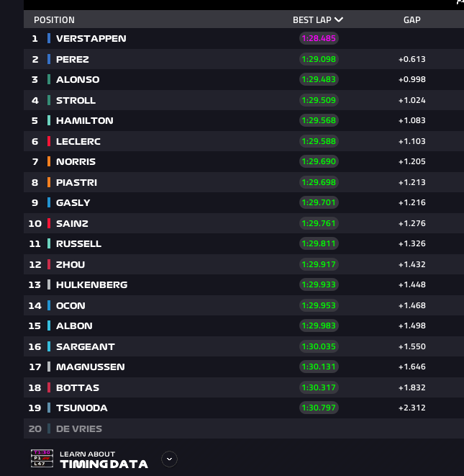Click Hulkenberg's driver name
464x476 pixels.
tap(91, 284)
